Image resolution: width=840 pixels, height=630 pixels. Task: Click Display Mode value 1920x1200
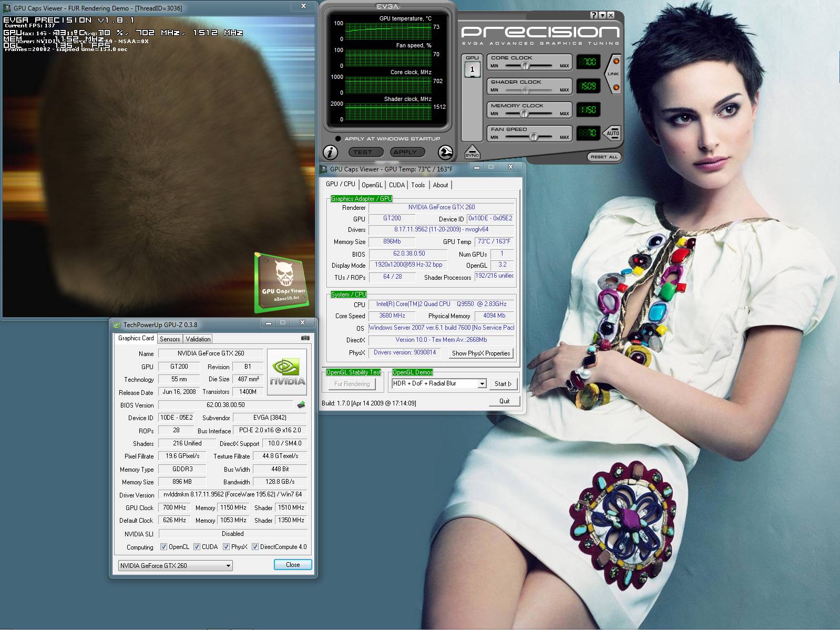coord(408,265)
